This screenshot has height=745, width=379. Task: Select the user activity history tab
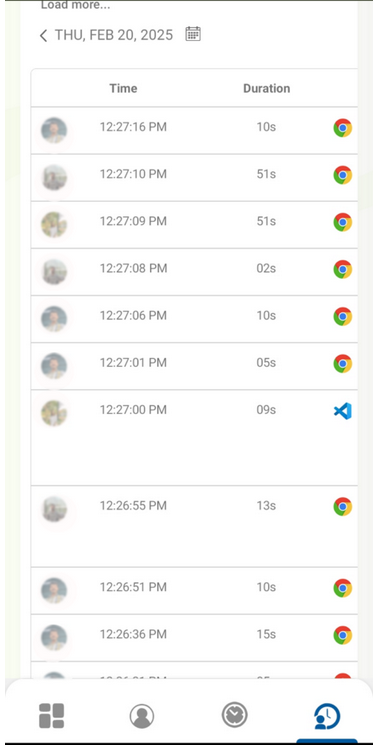tap(327, 716)
